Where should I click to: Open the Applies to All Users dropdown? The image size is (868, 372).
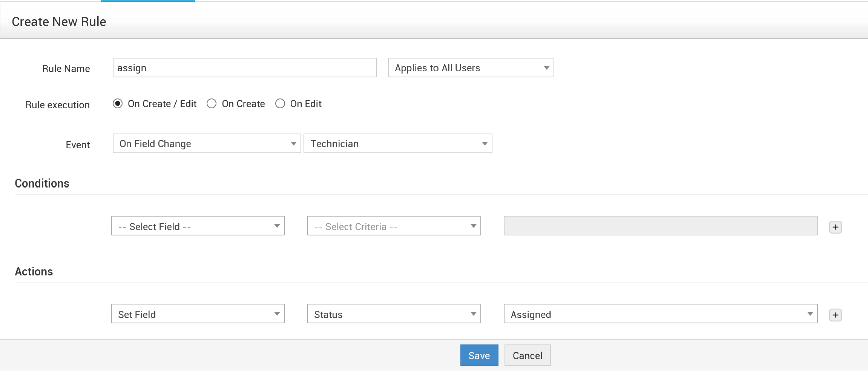pos(471,68)
